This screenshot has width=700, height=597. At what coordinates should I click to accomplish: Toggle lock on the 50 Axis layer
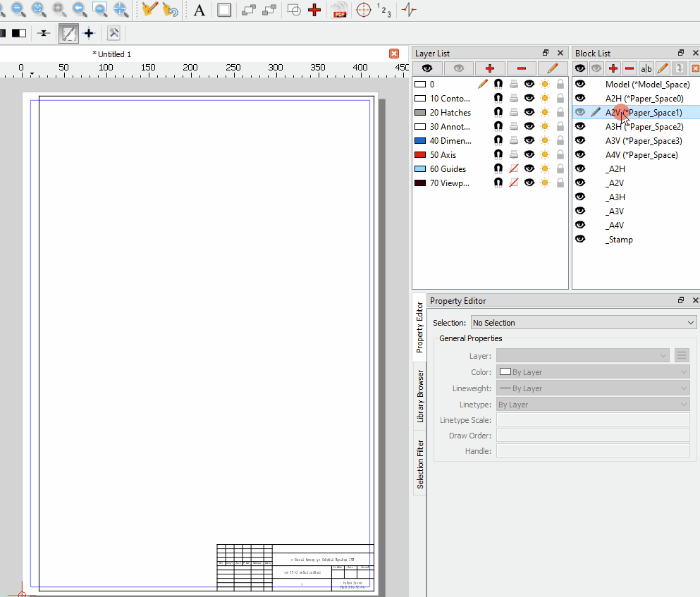tap(560, 155)
